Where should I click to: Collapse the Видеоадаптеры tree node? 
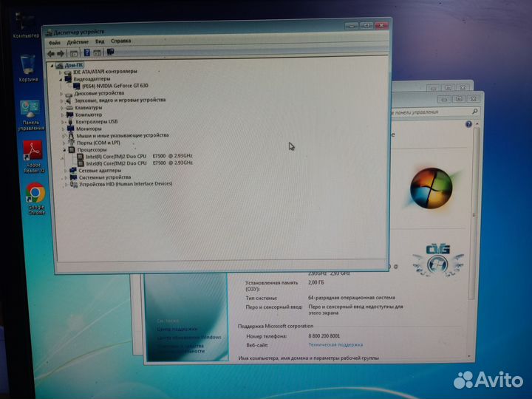pyautogui.click(x=62, y=79)
